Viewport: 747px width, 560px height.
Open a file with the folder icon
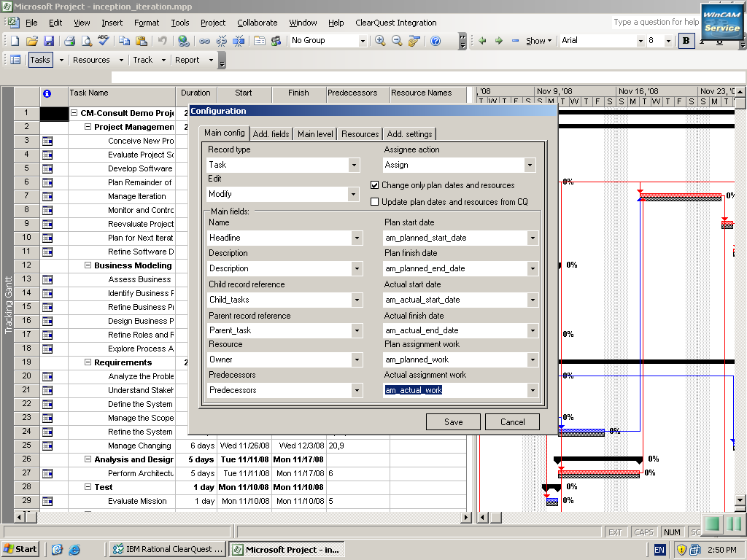32,41
